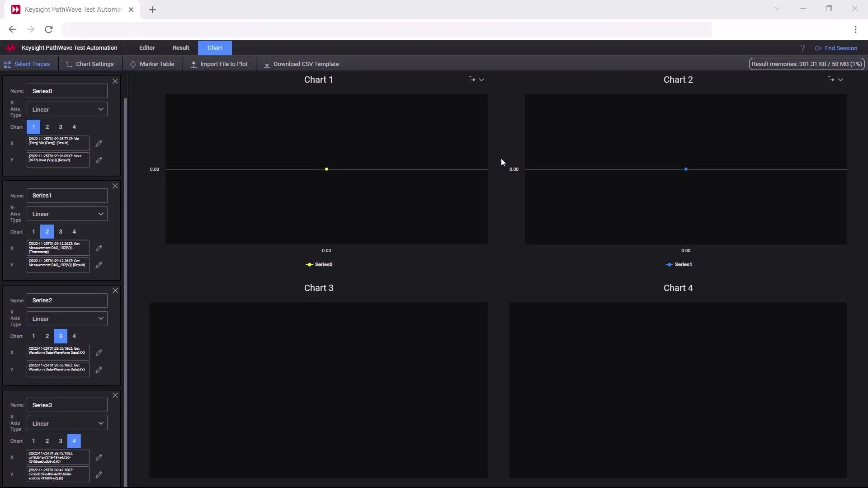
Task: Click Series0 name input field
Action: tap(67, 91)
